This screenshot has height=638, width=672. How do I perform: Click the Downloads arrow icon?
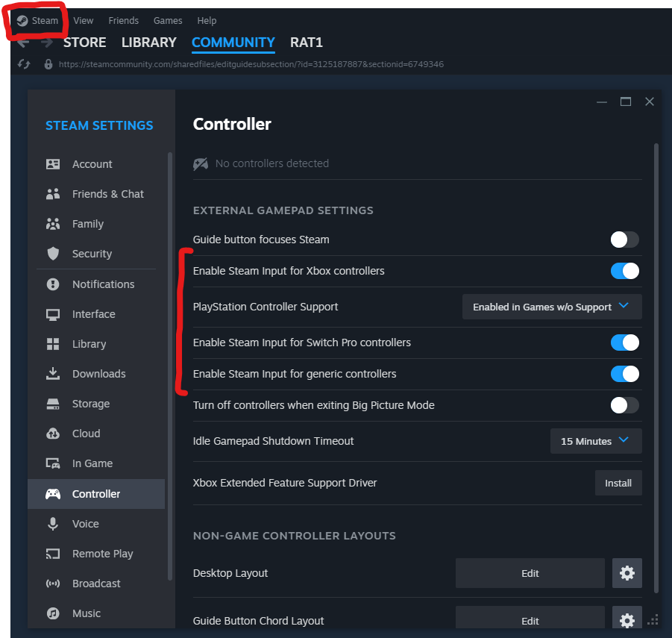(x=53, y=374)
